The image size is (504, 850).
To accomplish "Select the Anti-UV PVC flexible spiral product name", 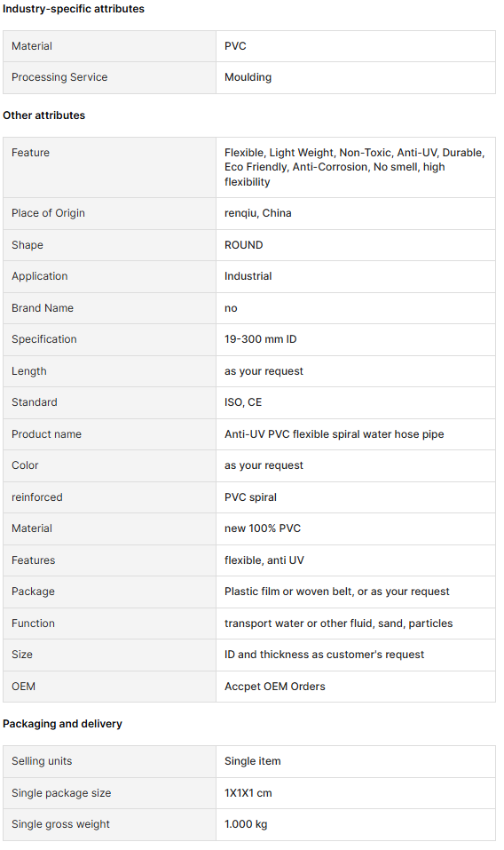I will coord(334,434).
